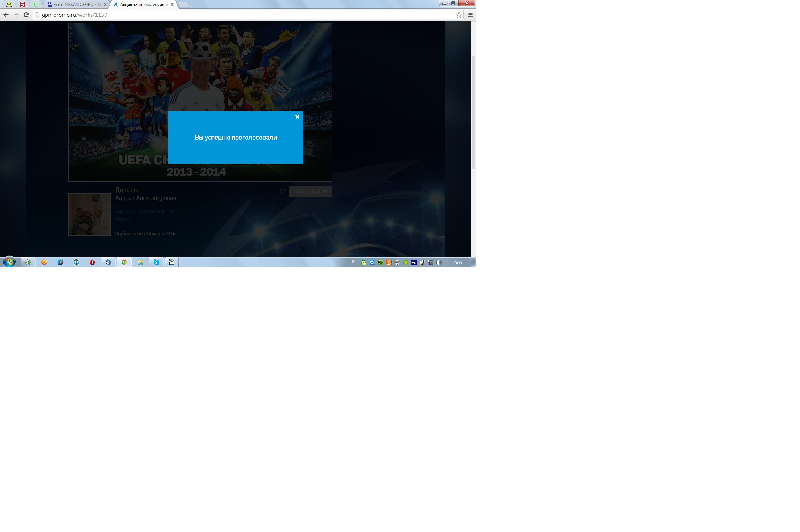Viewport: 800px width, 532px height.
Task: Switch to the NISSAN CEFIRO tab
Action: [x=77, y=5]
